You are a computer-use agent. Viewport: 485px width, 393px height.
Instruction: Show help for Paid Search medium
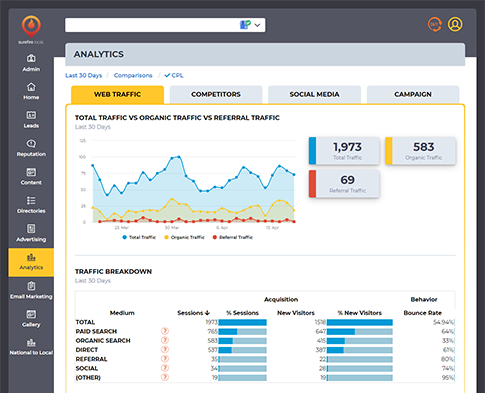click(165, 331)
